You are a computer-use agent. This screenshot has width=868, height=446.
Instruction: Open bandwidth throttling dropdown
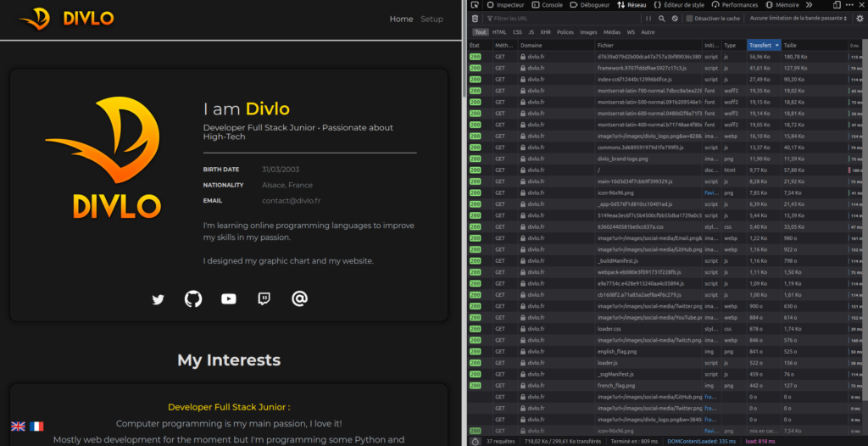(x=798, y=19)
